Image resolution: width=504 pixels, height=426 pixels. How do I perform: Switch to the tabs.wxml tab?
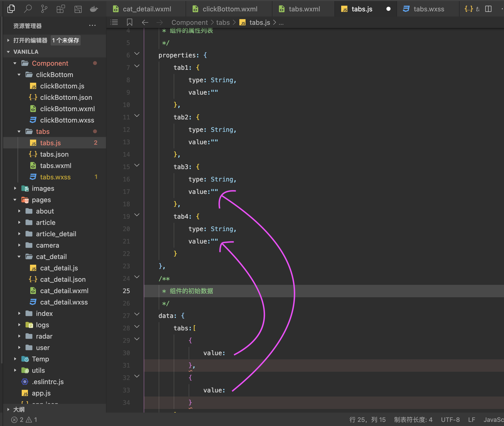pyautogui.click(x=304, y=9)
